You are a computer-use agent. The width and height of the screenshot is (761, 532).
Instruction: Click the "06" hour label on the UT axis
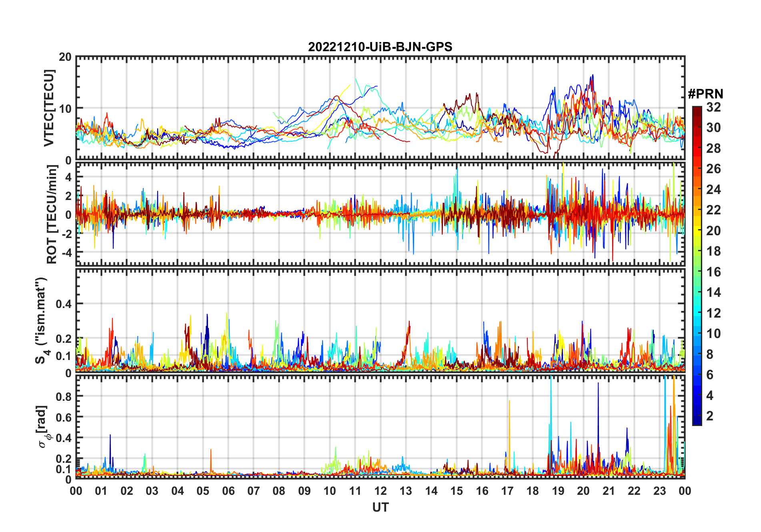pos(228,491)
